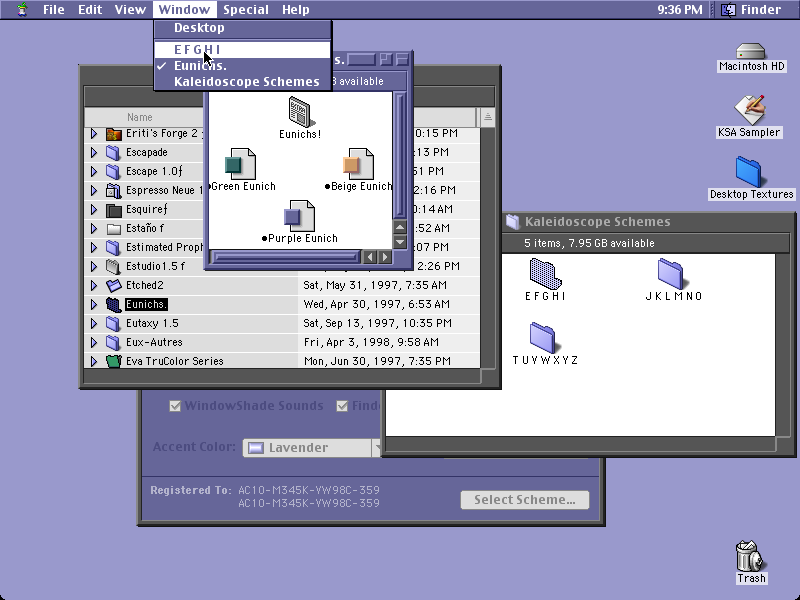Screen dimensions: 800x600
Task: Expand the Eux-Autres disclosure triangle
Action: [x=94, y=342]
